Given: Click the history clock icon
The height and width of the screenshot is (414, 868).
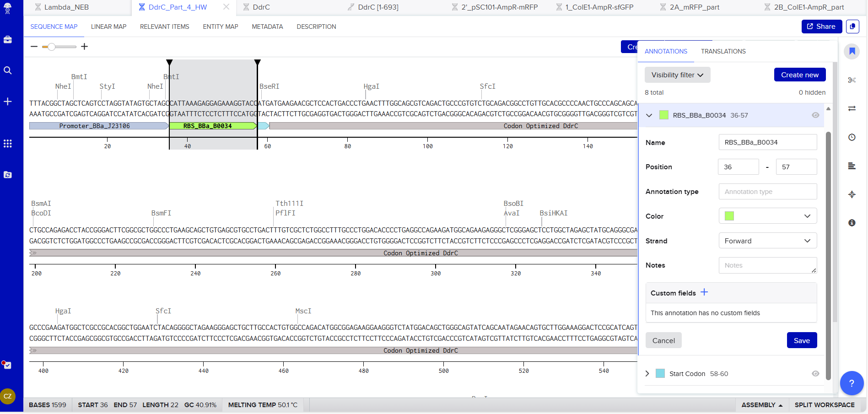Looking at the screenshot, I should tap(852, 137).
